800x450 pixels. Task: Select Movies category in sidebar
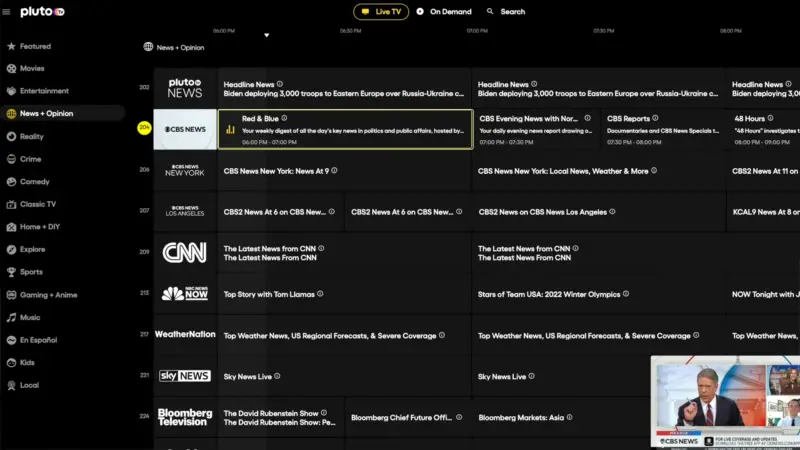[32, 69]
